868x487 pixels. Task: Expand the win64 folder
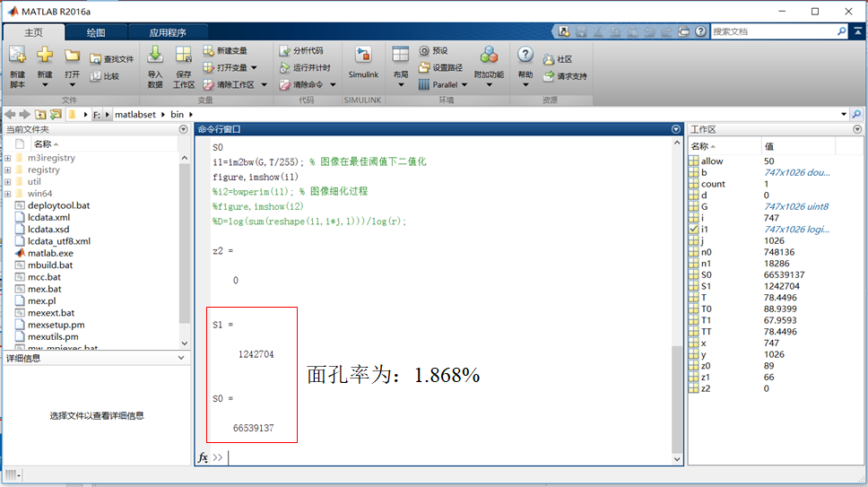coord(7,193)
